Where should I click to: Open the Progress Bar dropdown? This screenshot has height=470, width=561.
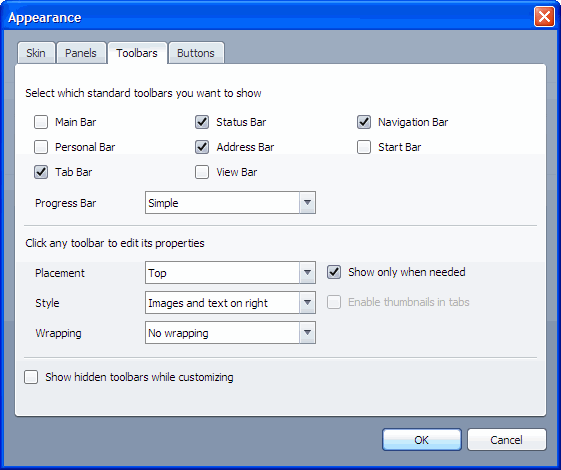pyautogui.click(x=230, y=203)
